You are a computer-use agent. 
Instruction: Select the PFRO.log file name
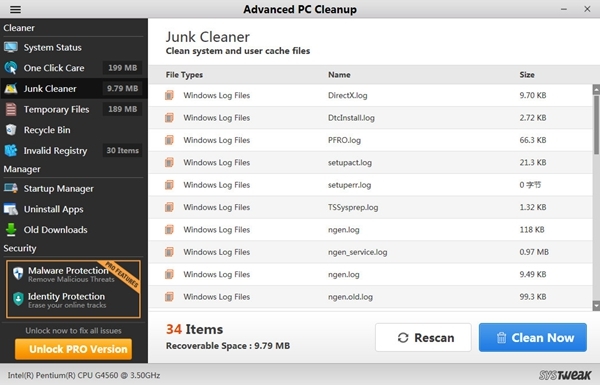pyautogui.click(x=344, y=140)
